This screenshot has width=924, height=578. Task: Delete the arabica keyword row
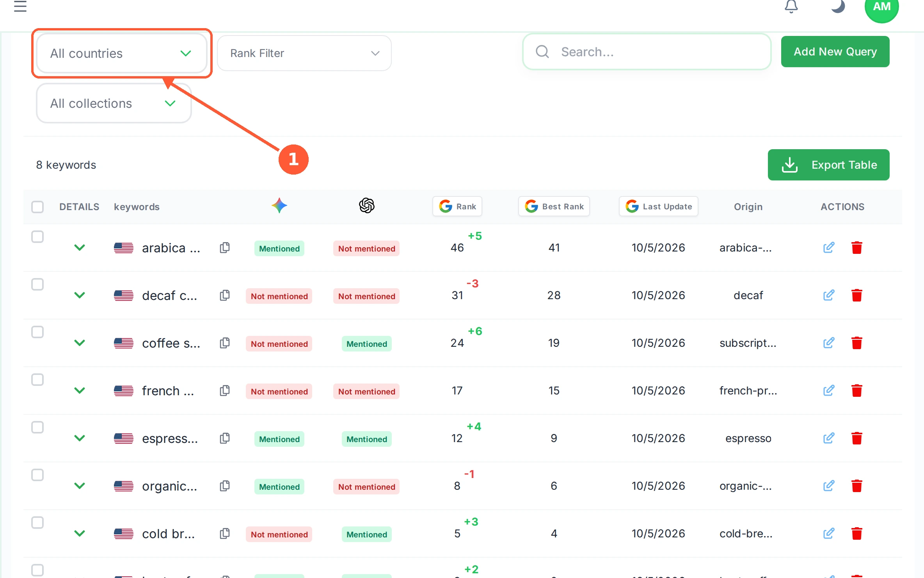point(857,248)
